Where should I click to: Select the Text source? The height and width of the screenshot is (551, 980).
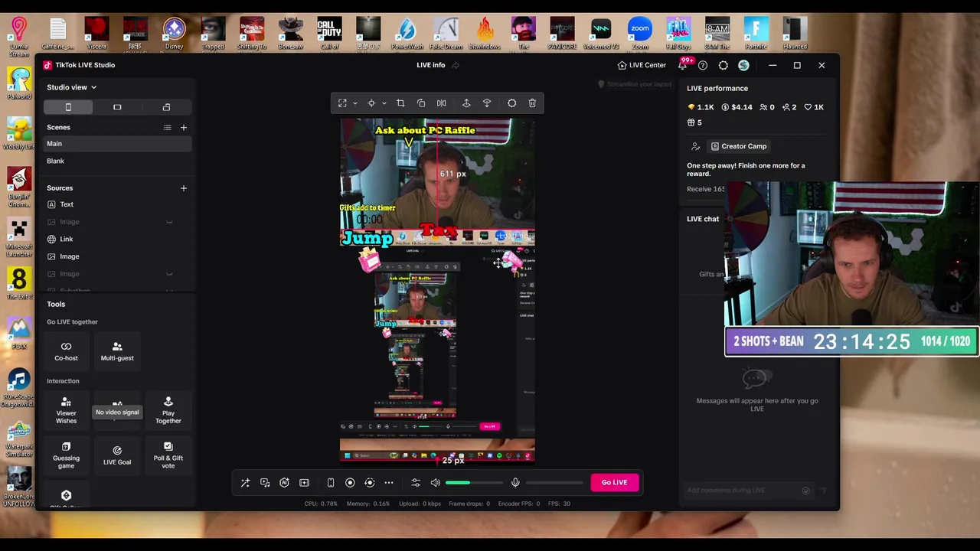(117, 204)
